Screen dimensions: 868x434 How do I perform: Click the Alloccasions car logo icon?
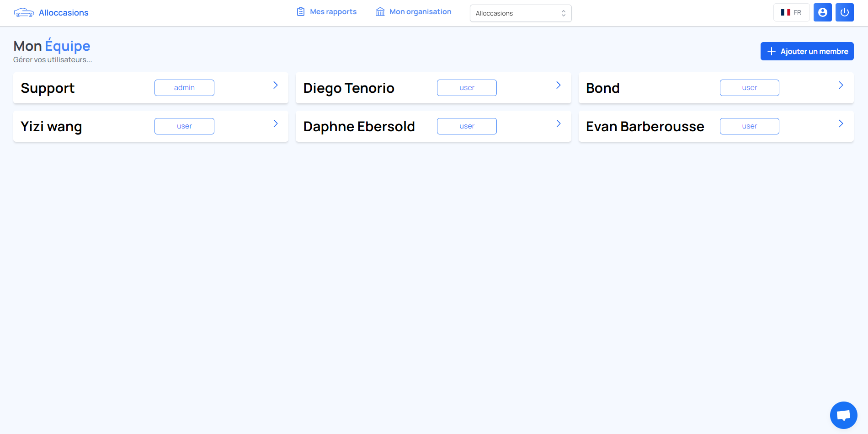point(24,13)
